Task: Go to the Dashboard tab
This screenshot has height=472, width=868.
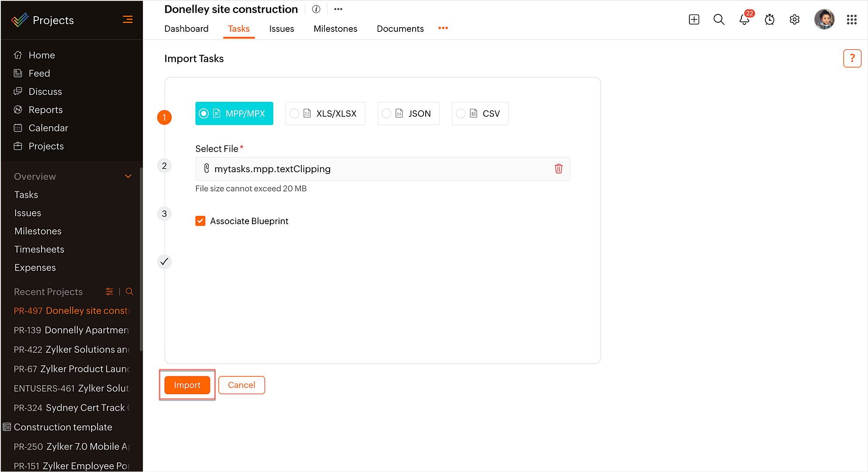Action: (186, 29)
